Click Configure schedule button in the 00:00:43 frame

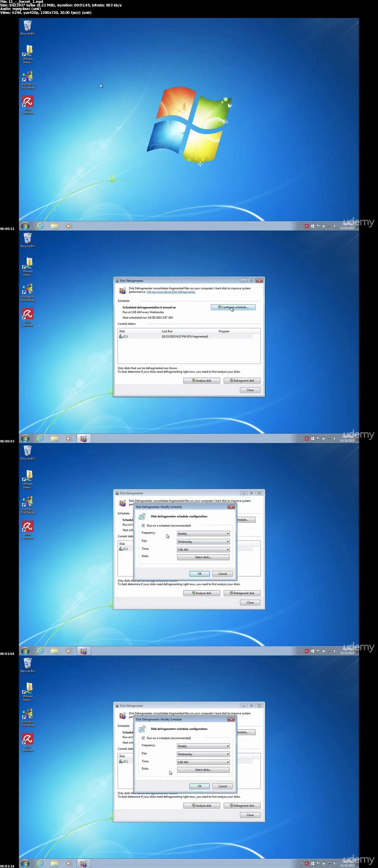233,307
